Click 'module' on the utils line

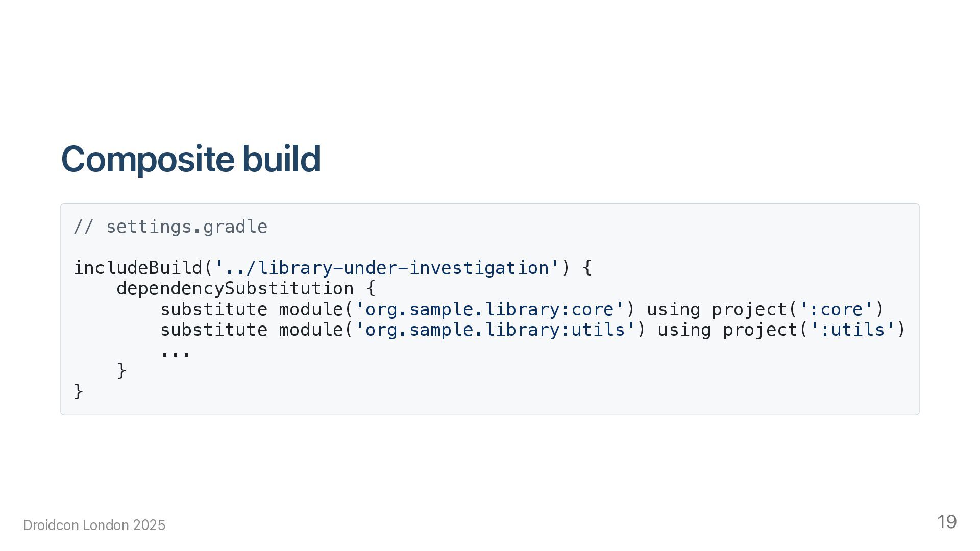pyautogui.click(x=311, y=330)
